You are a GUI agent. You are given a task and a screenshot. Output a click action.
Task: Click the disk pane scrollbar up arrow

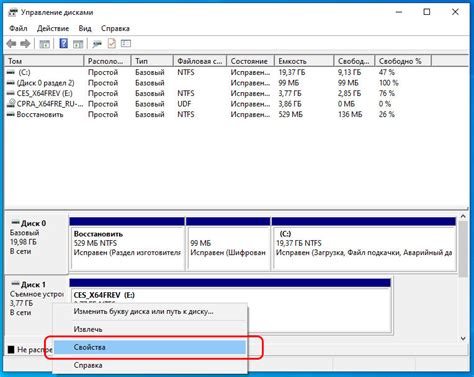pyautogui.click(x=463, y=217)
